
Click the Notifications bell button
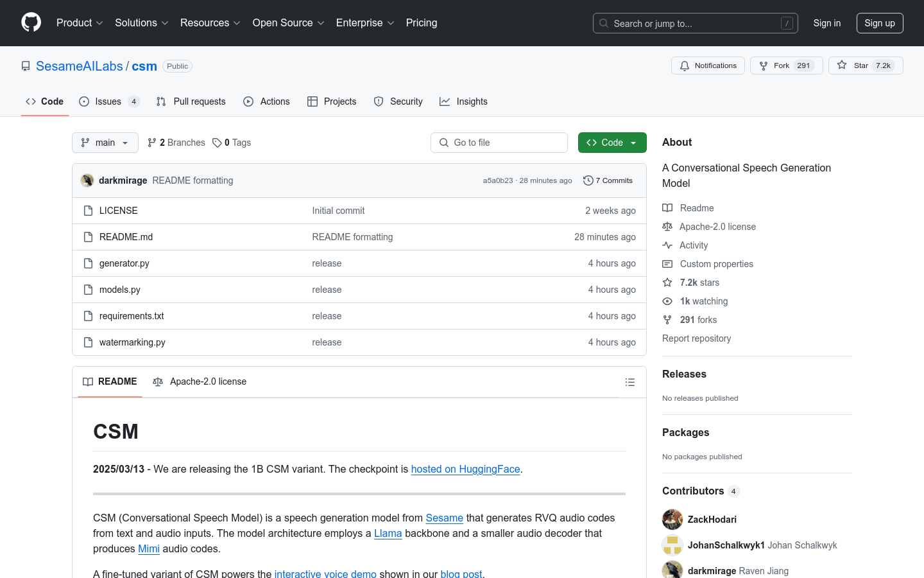[708, 66]
